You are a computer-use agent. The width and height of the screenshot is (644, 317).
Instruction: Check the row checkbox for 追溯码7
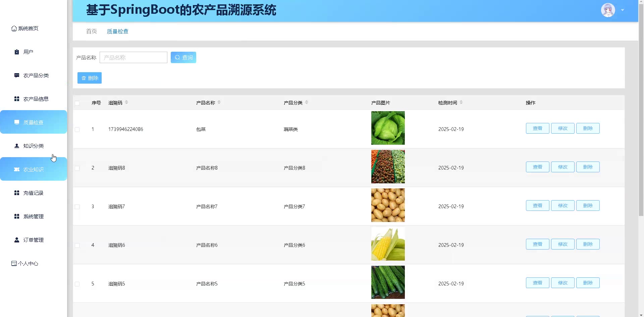77,207
